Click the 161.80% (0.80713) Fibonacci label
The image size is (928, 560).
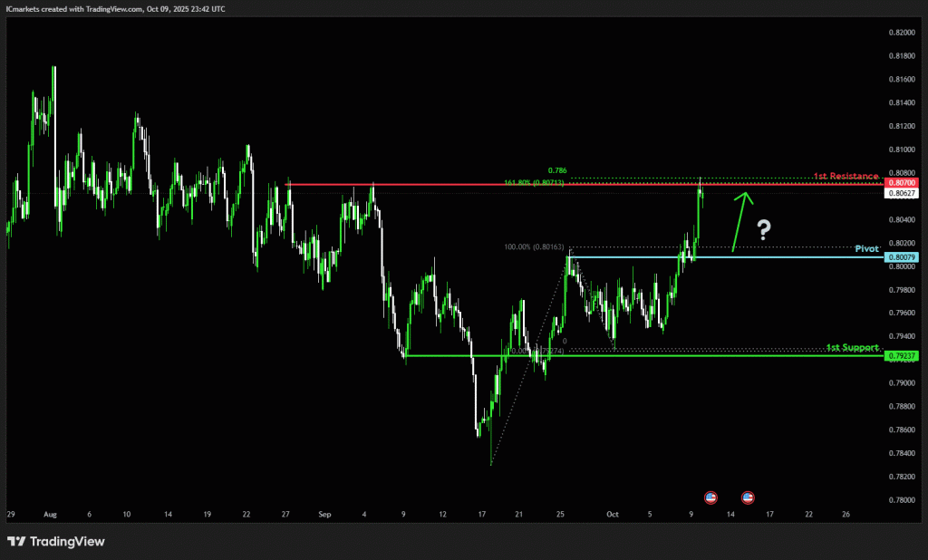(535, 182)
